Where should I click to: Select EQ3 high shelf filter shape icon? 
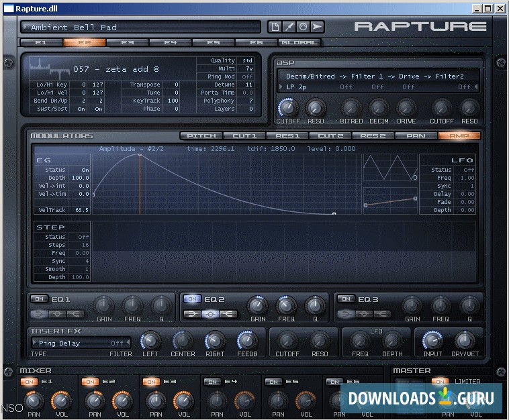[x=382, y=313]
